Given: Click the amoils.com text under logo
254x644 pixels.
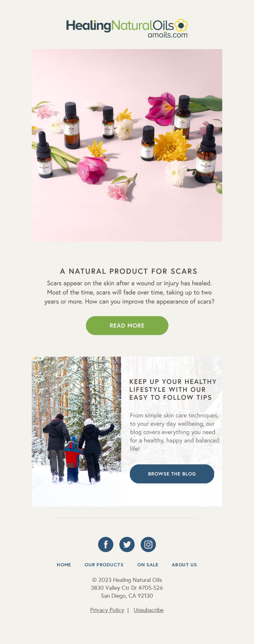Looking at the screenshot, I should [168, 35].
